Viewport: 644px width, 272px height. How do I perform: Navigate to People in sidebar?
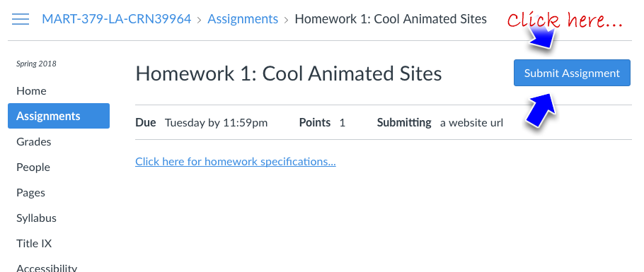point(33,167)
